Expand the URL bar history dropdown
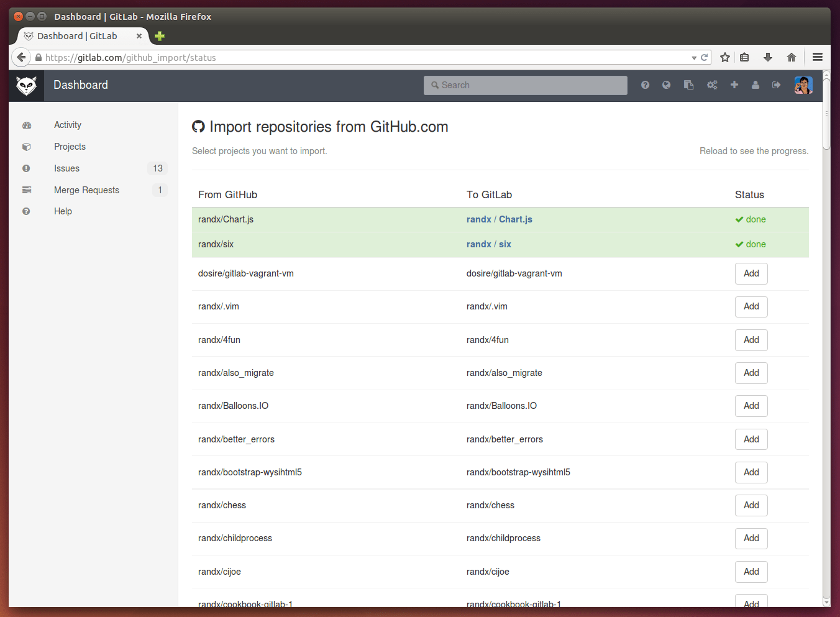 point(694,58)
